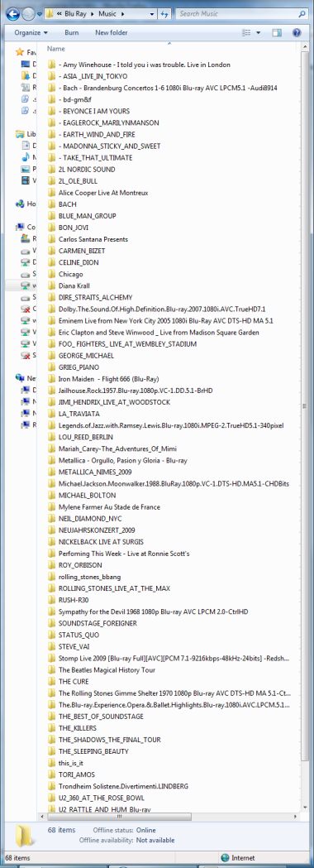Toggle the preview pane button
The image size is (314, 868).
277,33
